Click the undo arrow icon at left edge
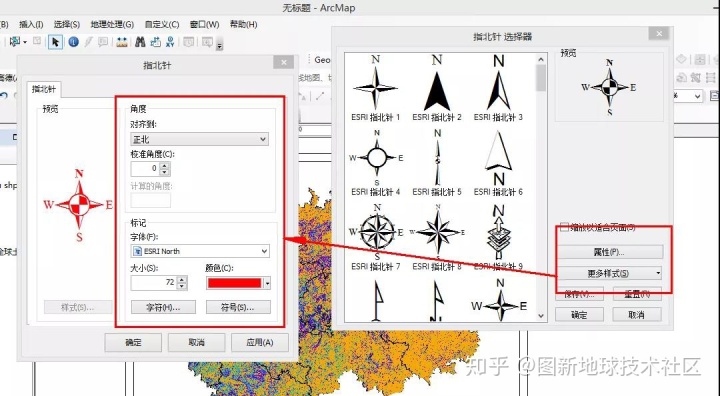Viewport: 720px width, 396px height. (4, 96)
